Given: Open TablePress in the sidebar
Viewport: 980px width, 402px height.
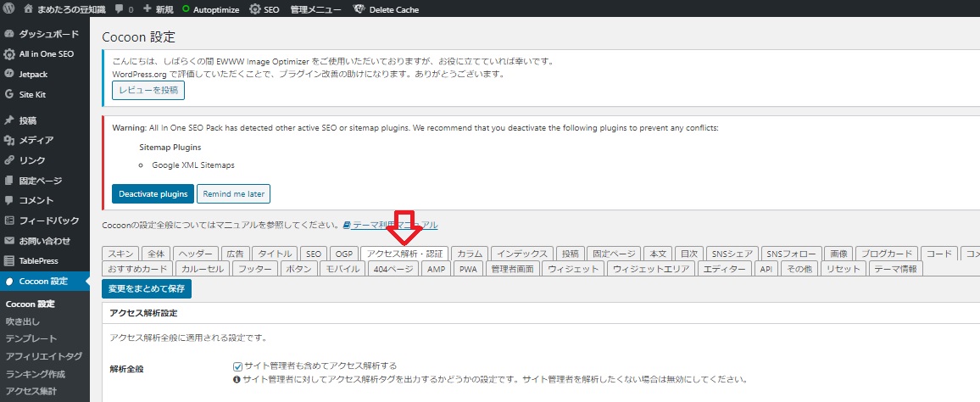Looking at the screenshot, I should pos(45,260).
